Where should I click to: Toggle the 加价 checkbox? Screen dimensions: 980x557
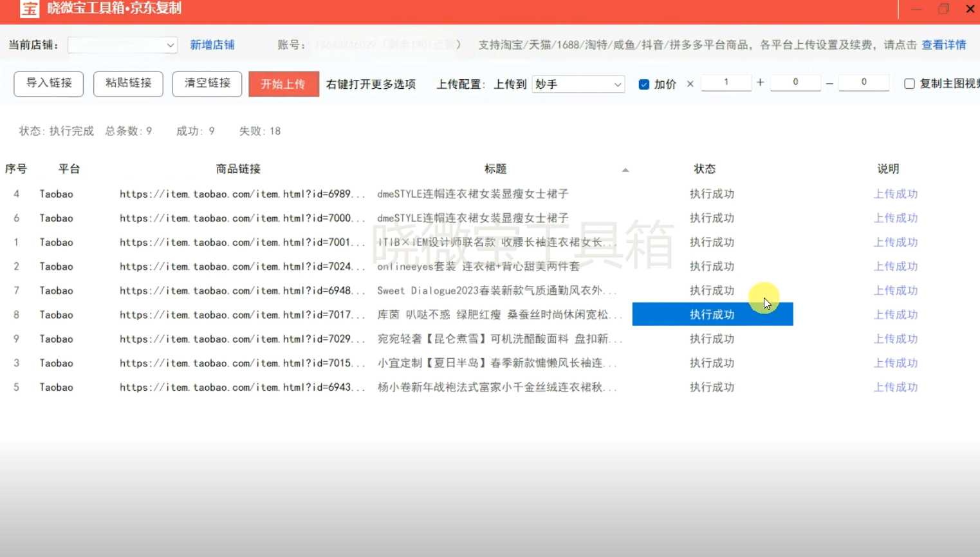(643, 84)
